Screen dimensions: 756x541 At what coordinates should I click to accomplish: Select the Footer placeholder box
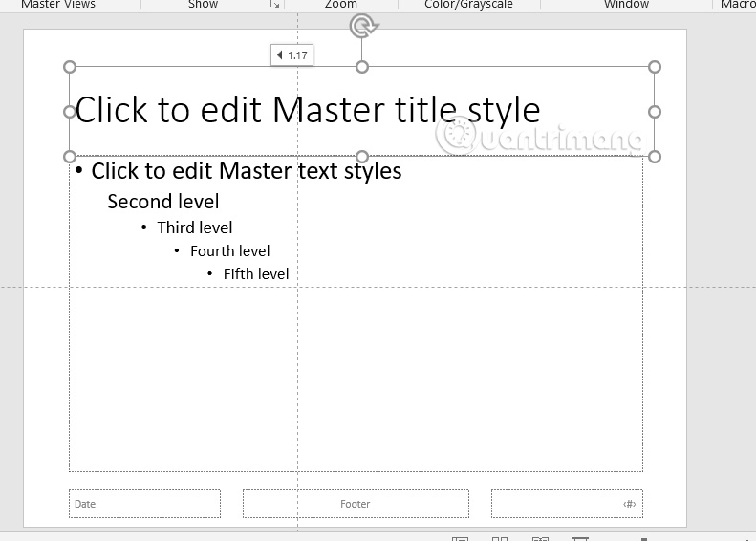[x=356, y=504]
